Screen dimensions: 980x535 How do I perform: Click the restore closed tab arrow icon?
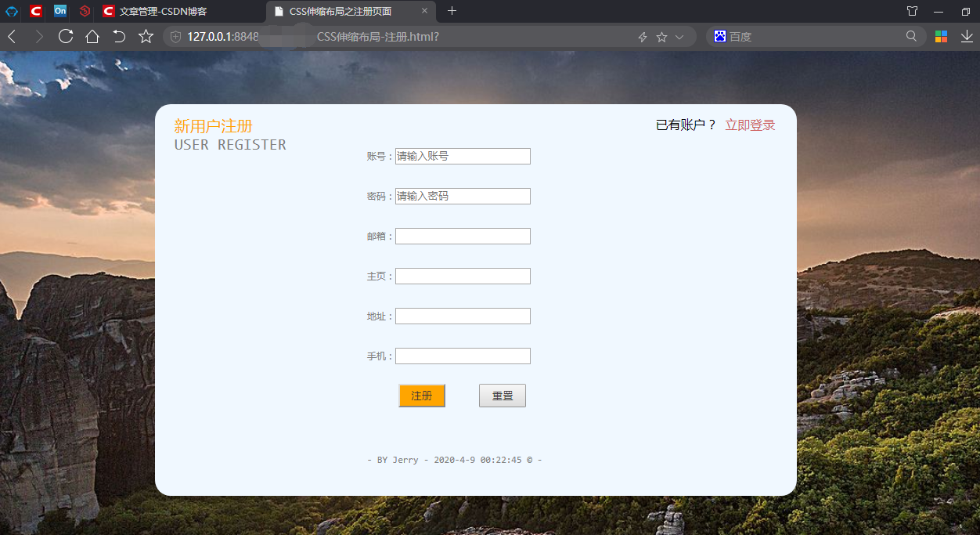click(x=117, y=36)
